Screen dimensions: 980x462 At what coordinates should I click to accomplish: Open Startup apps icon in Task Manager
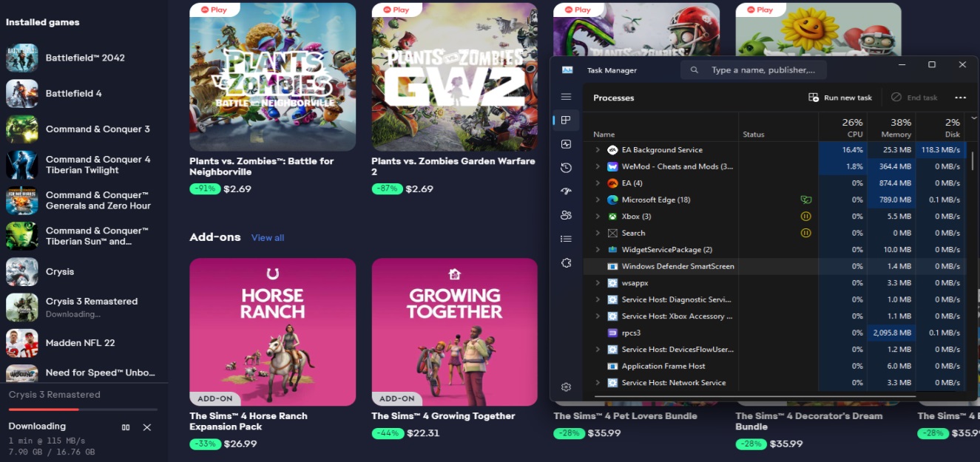[x=567, y=191]
